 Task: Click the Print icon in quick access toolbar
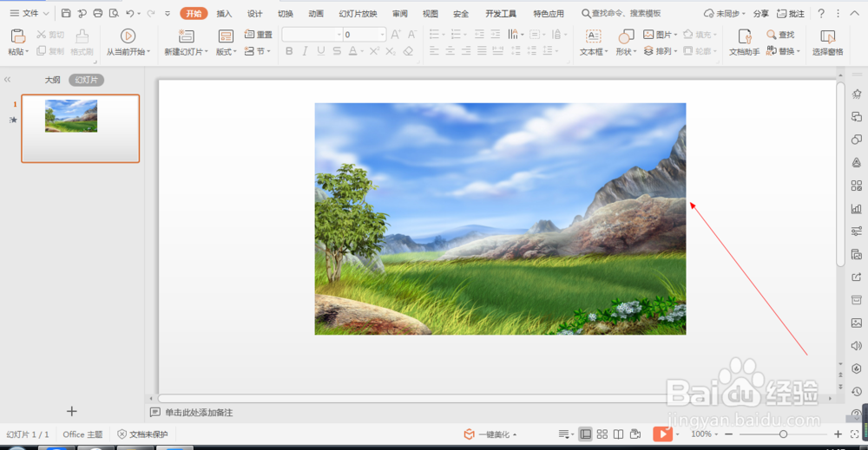(x=98, y=13)
